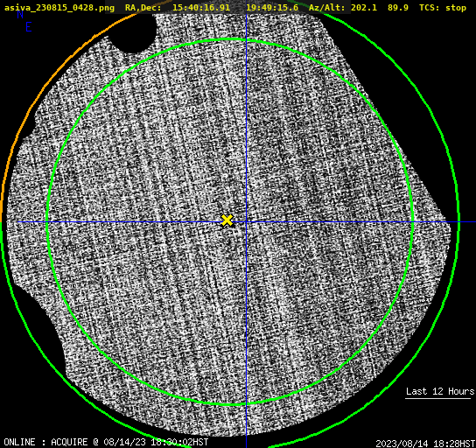
Task: Click the blue N compass label
Action: click(20, 14)
